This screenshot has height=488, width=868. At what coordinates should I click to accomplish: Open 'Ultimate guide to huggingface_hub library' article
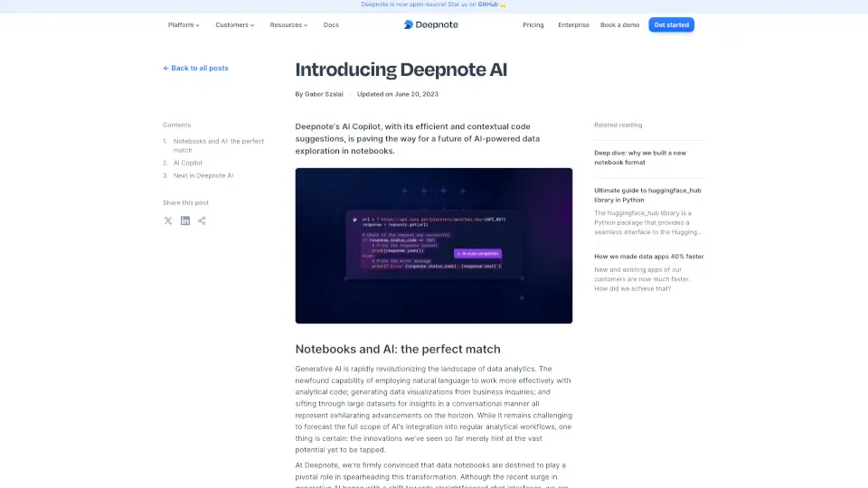647,195
